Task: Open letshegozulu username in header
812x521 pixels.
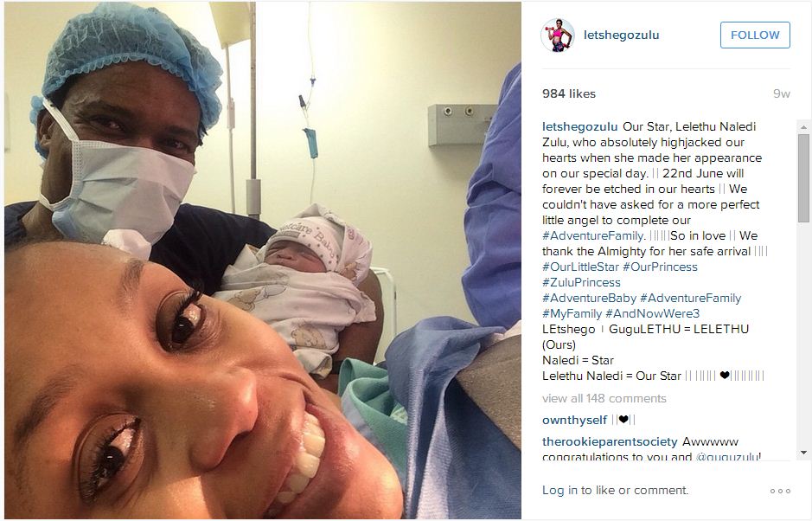Action: [x=621, y=35]
